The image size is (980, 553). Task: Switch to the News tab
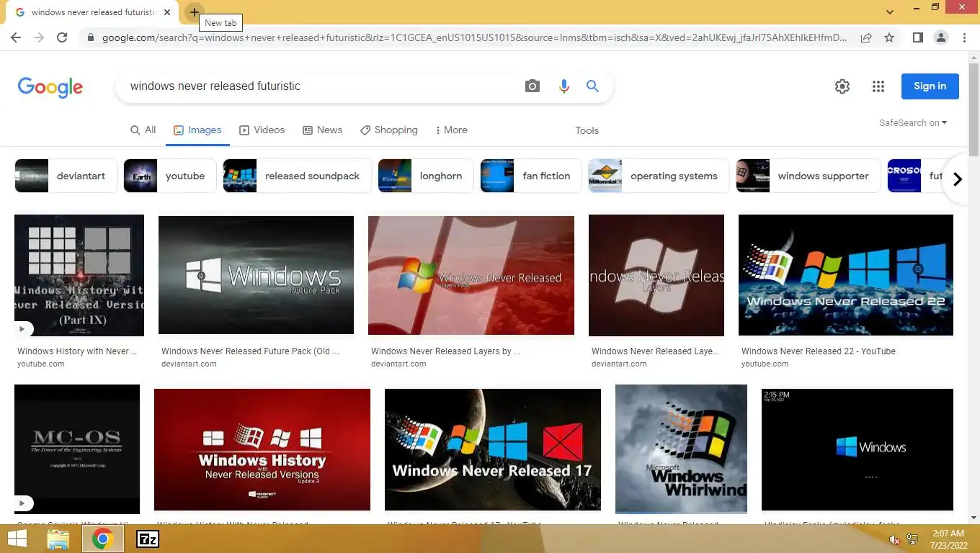(322, 130)
